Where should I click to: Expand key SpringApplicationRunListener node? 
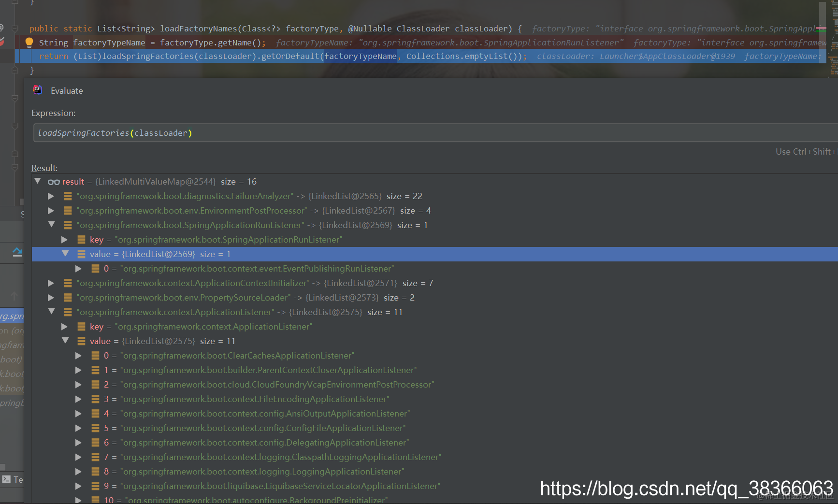click(x=64, y=240)
